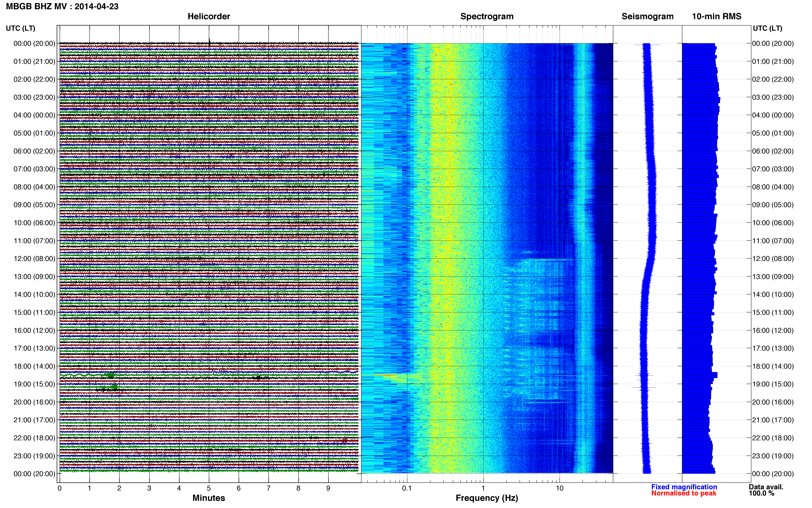Click the 10 frequency tick label
812x508 pixels.
click(559, 488)
